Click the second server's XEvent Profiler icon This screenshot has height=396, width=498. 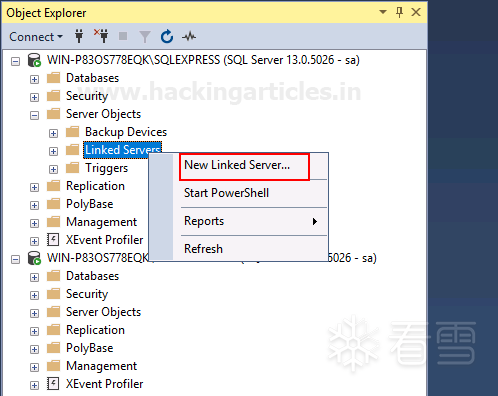point(53,384)
